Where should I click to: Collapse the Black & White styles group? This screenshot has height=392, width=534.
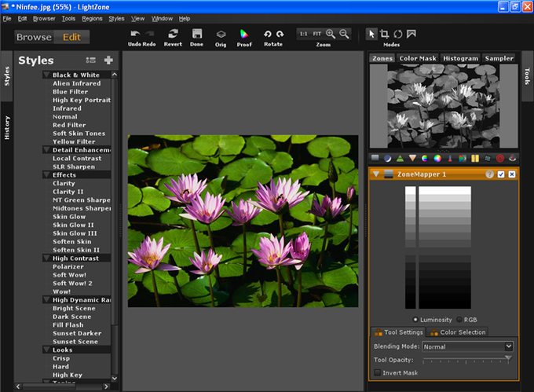[x=46, y=75]
